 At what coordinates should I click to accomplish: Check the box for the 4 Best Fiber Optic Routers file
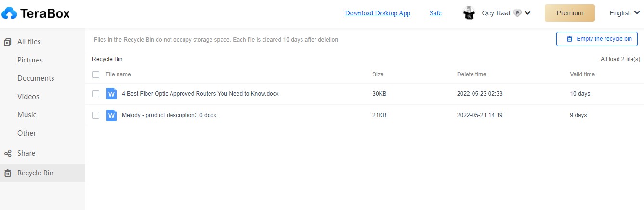coord(96,94)
